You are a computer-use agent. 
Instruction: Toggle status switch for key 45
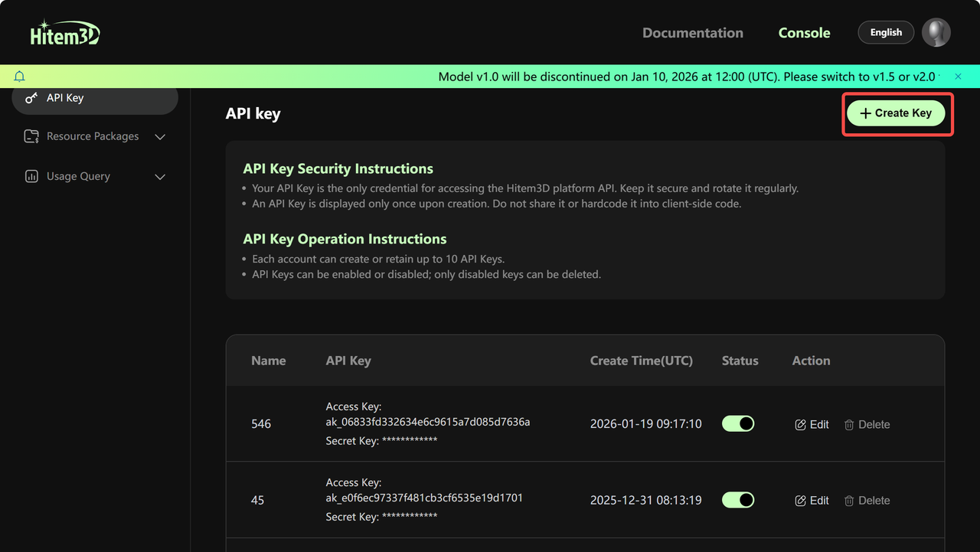738,500
